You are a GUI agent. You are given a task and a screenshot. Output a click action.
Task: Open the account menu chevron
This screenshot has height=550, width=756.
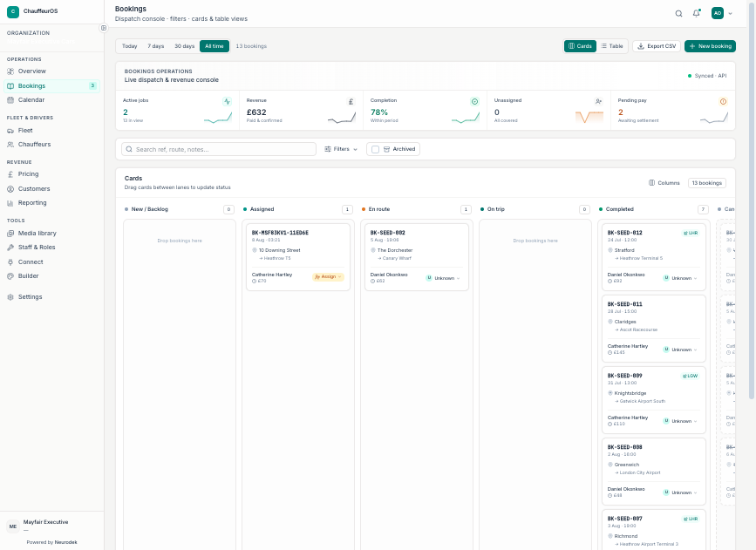[x=730, y=13]
